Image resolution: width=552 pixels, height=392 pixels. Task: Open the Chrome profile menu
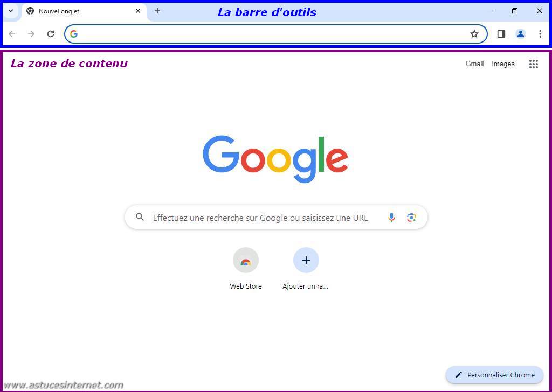(x=520, y=33)
